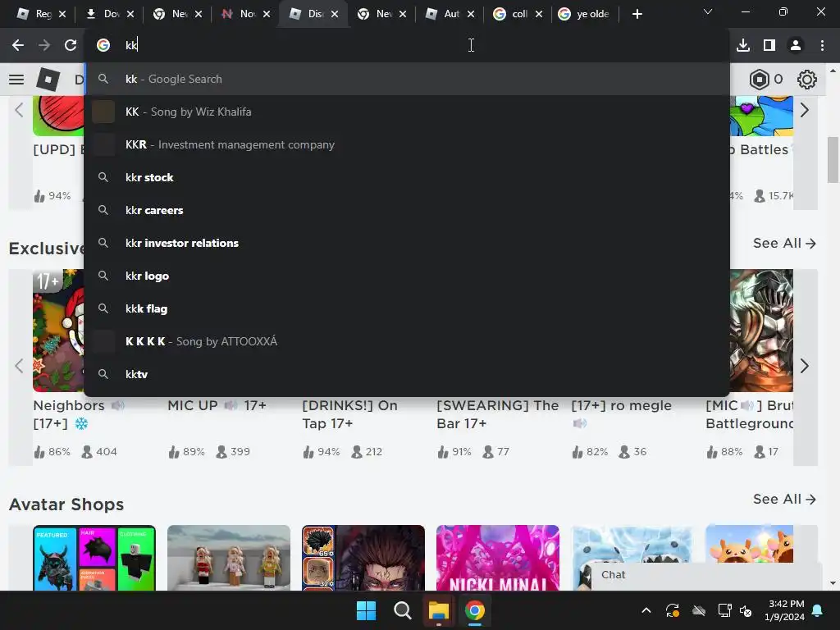Image resolution: width=840 pixels, height=630 pixels.
Task: Advance the Exclusive games carousel right
Action: coord(805,367)
